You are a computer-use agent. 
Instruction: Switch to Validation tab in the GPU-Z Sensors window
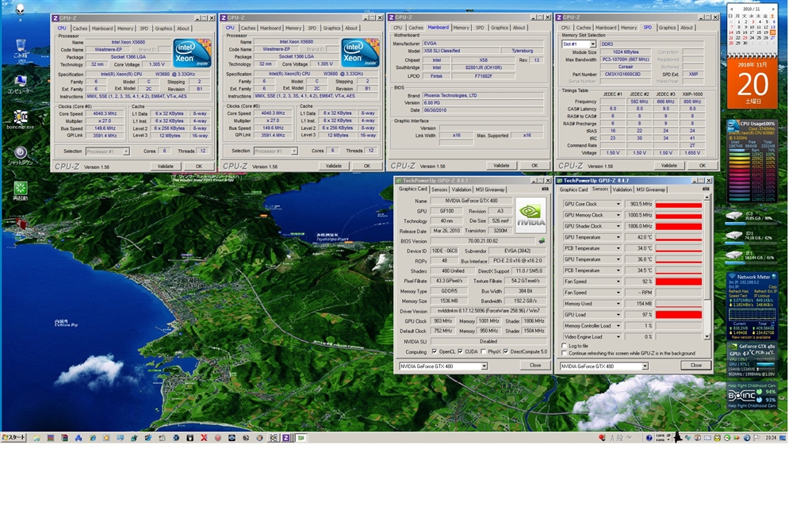coord(622,190)
